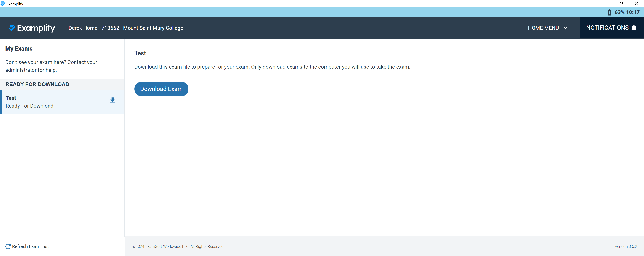
Task: Click the Download Exam button
Action: 161,89
